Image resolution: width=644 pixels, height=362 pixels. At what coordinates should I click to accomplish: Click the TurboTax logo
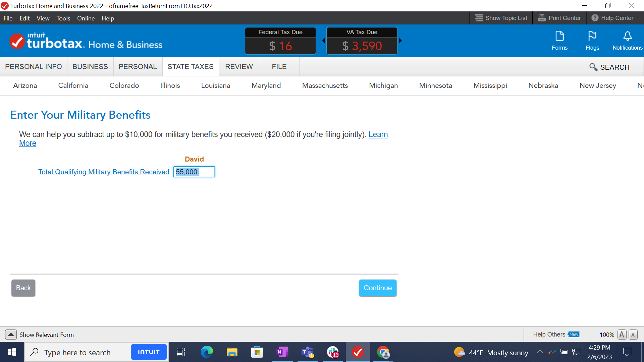(86, 41)
